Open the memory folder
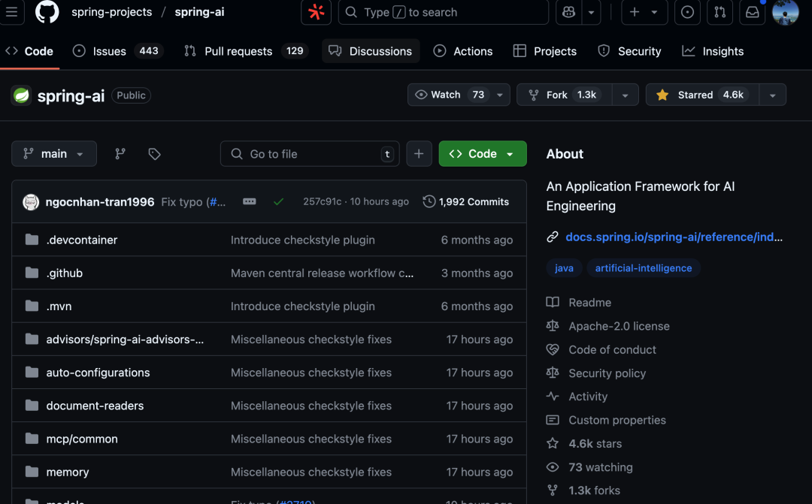 tap(68, 472)
